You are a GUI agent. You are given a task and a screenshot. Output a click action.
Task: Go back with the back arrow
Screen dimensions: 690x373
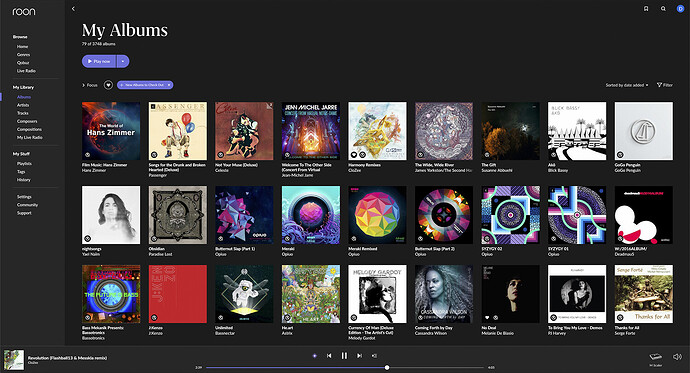tap(73, 9)
